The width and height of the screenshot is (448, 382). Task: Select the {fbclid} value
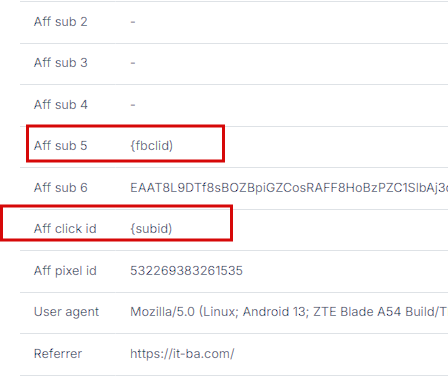(x=152, y=146)
